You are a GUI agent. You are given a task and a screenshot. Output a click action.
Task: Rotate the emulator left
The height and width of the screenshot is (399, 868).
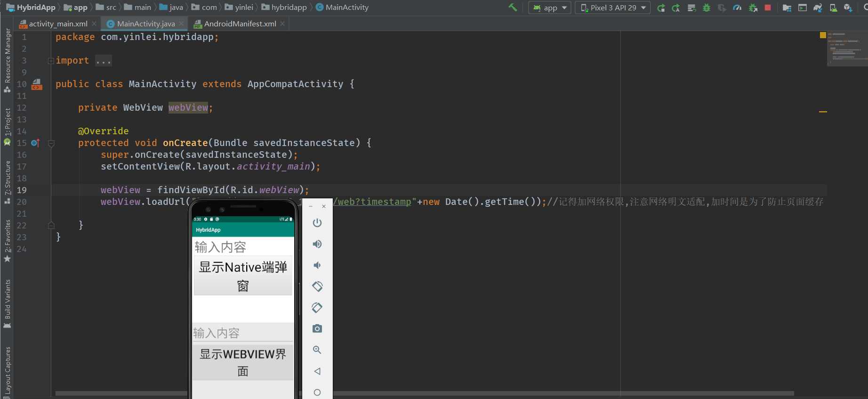pyautogui.click(x=317, y=286)
